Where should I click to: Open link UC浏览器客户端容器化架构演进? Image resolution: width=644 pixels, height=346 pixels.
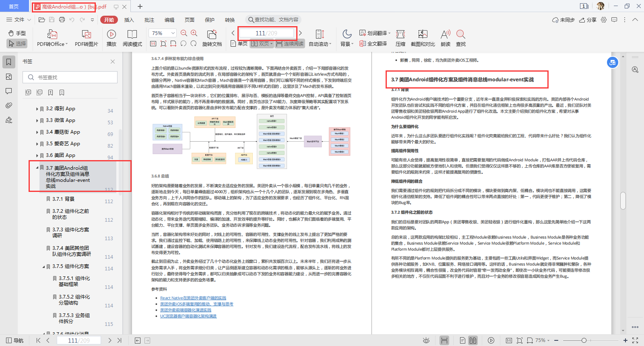tap(188, 316)
